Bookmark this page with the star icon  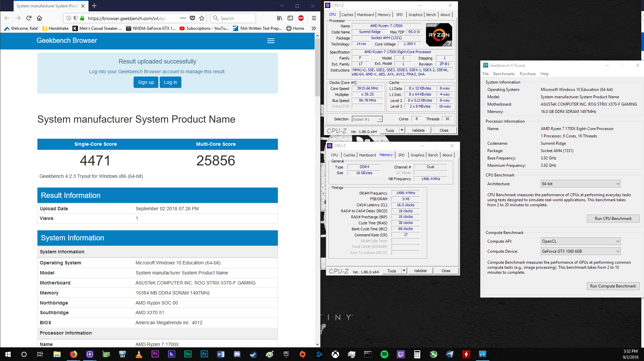coord(202,18)
